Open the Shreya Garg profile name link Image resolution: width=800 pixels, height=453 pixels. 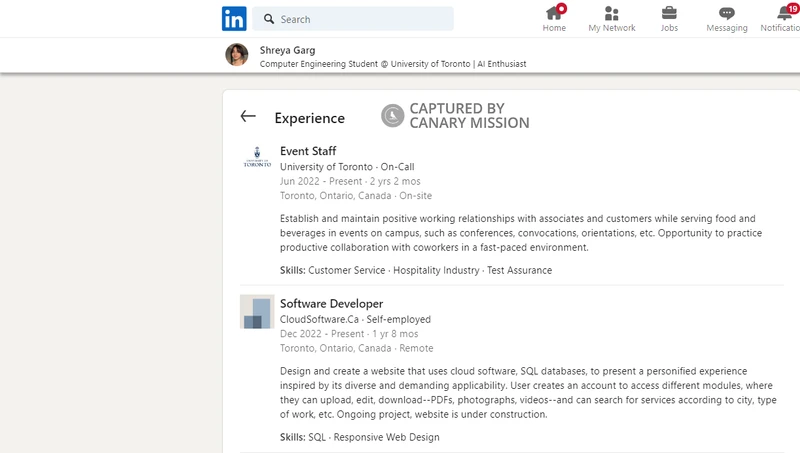tap(287, 50)
